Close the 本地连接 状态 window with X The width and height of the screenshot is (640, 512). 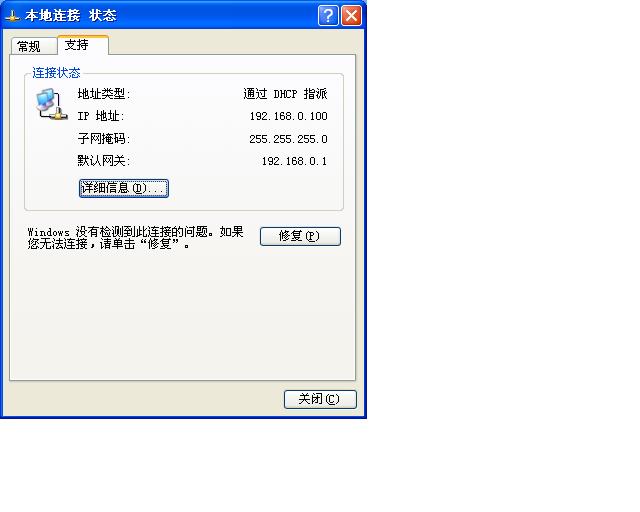coord(351,16)
